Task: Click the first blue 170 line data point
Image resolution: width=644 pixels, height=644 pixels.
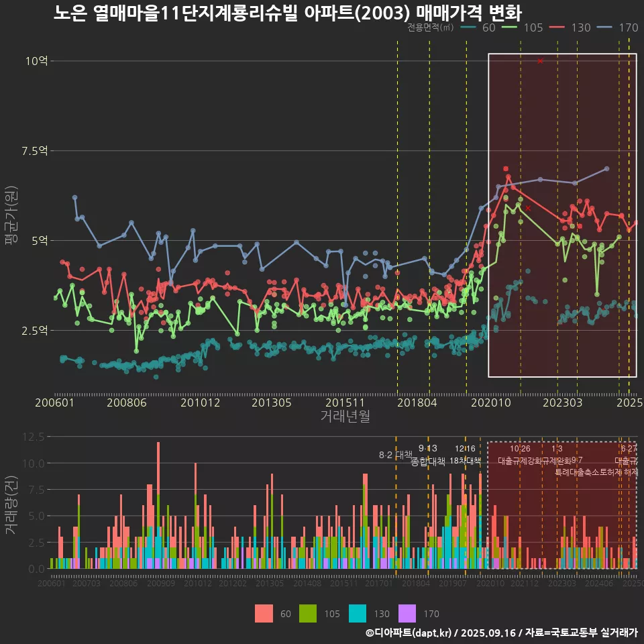Action: pos(74,197)
